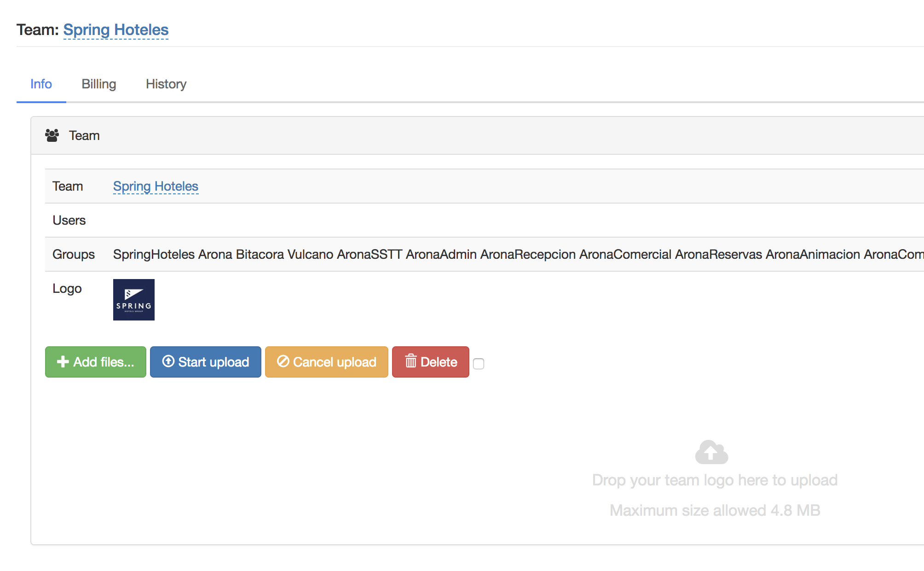Click the Add files button
The width and height of the screenshot is (924, 571).
96,362
